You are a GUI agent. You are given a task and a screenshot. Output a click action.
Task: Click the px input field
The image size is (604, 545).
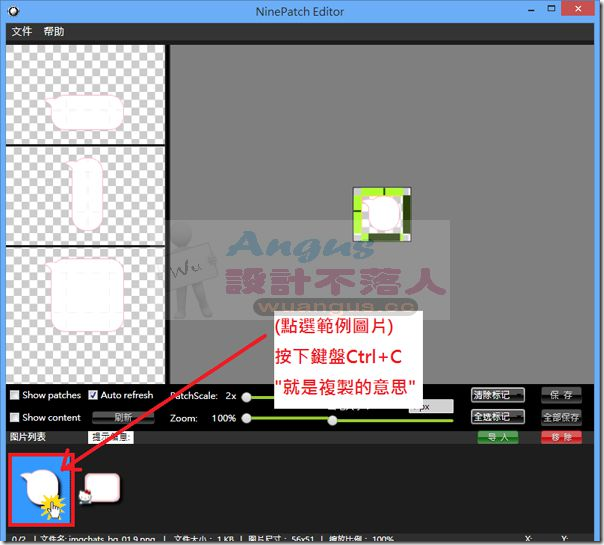(431, 406)
